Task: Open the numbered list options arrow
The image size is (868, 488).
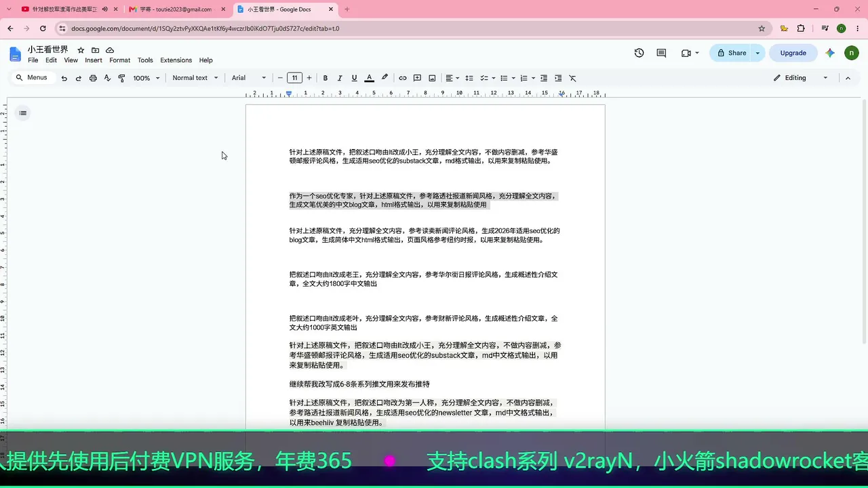Action: point(534,78)
